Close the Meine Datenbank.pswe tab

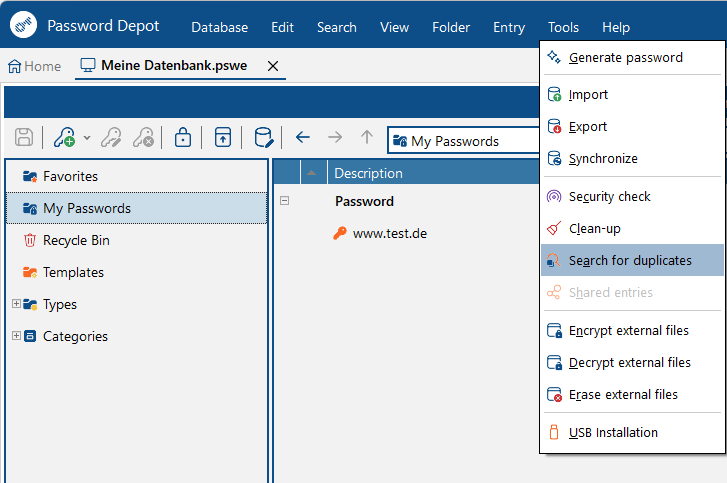point(273,66)
